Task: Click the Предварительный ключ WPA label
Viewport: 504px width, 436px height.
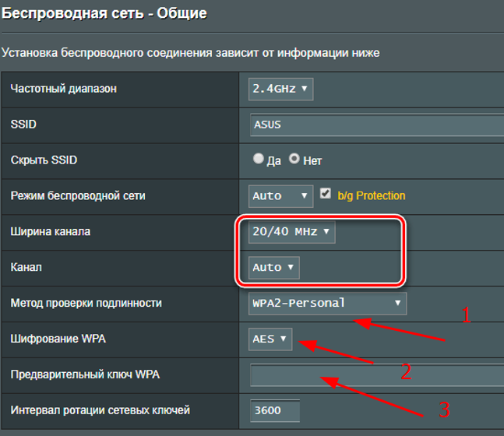Action: click(85, 374)
